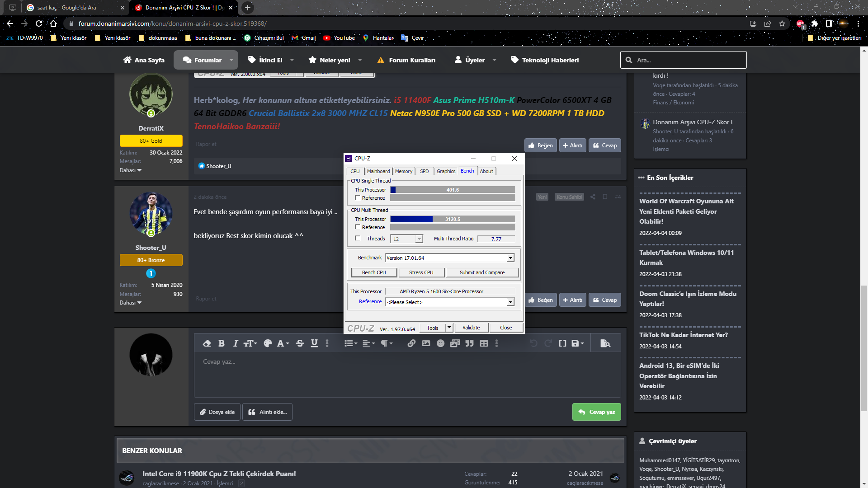Insert a quote block with the quote icon
The width and height of the screenshot is (868, 488).
tap(469, 343)
